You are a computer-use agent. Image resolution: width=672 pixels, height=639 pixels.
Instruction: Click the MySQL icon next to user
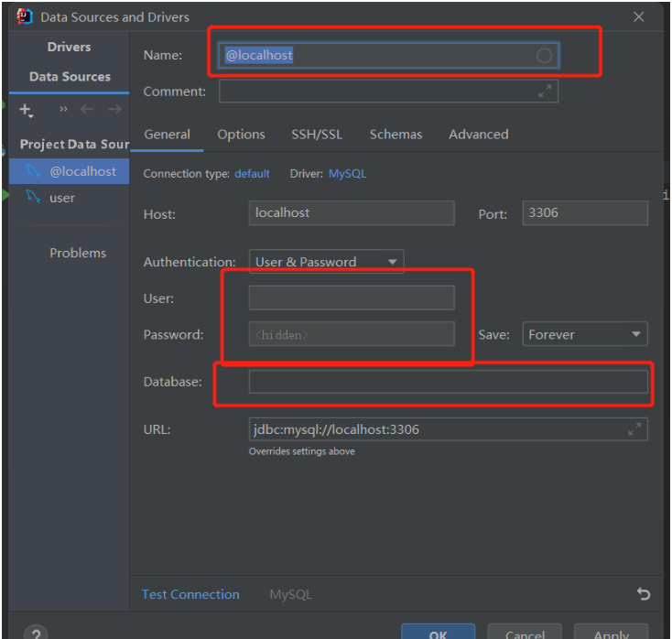click(x=33, y=198)
